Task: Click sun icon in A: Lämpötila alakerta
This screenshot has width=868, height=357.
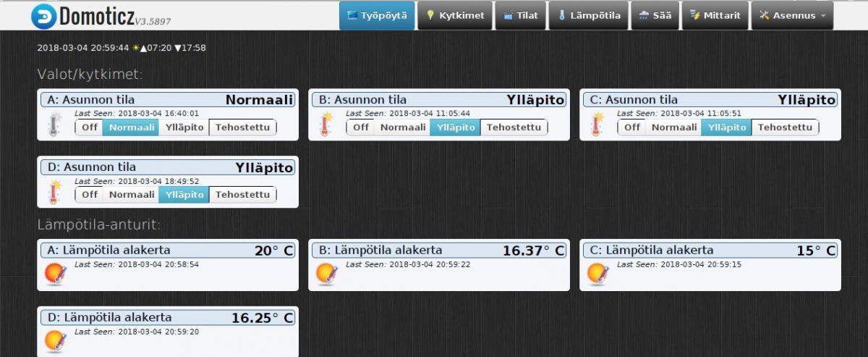Action: [x=54, y=274]
